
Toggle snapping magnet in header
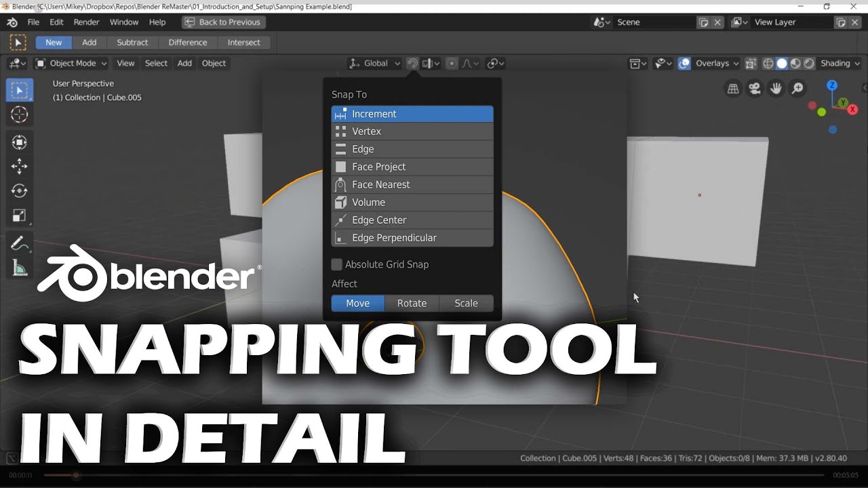tap(412, 63)
